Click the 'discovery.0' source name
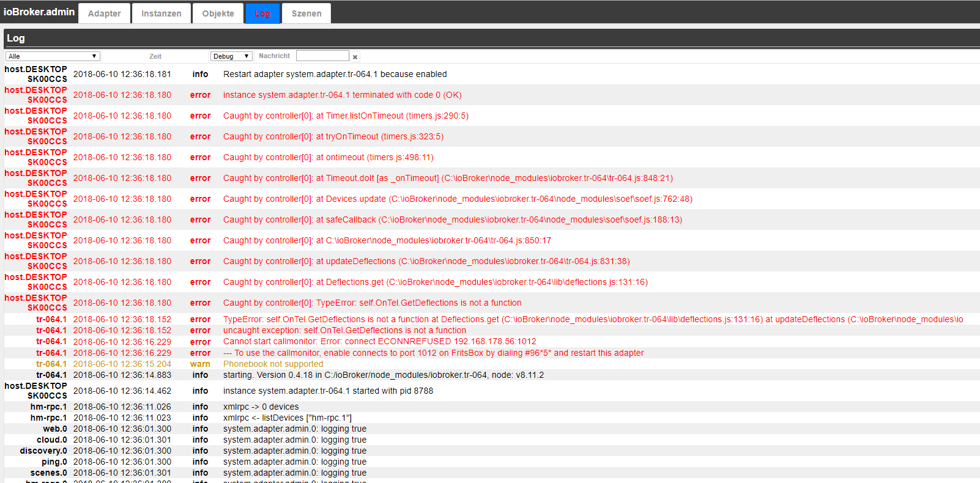980x483 pixels. 43,451
